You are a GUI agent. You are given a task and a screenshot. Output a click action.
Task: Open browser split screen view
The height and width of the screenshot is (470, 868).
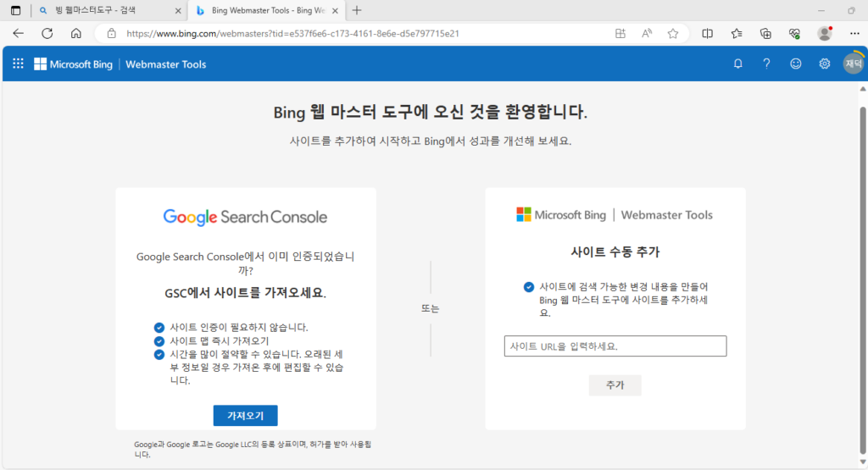(708, 34)
